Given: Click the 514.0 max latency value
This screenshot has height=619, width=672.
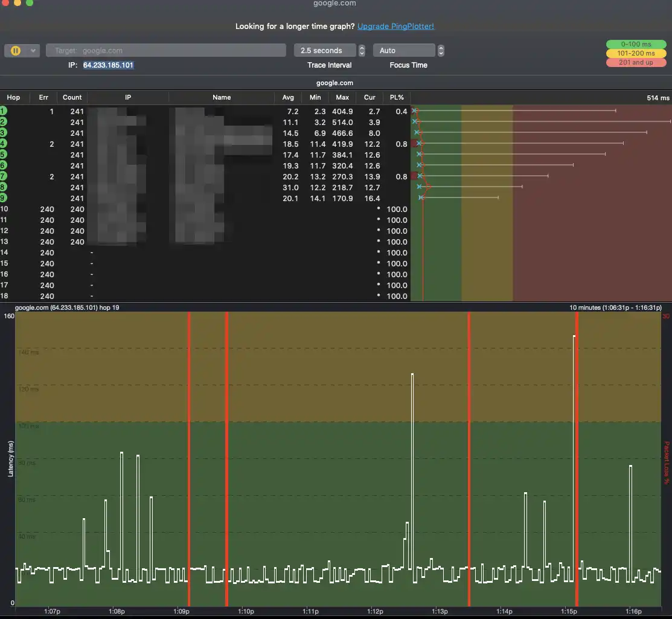Looking at the screenshot, I should click(x=342, y=122).
